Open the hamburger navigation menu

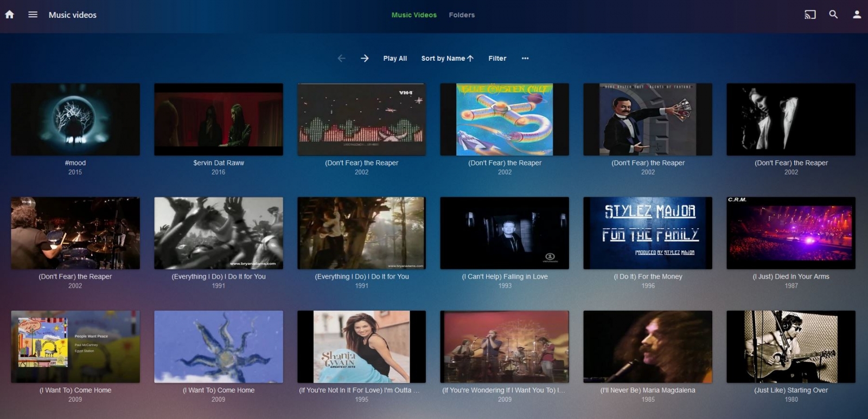coord(33,15)
